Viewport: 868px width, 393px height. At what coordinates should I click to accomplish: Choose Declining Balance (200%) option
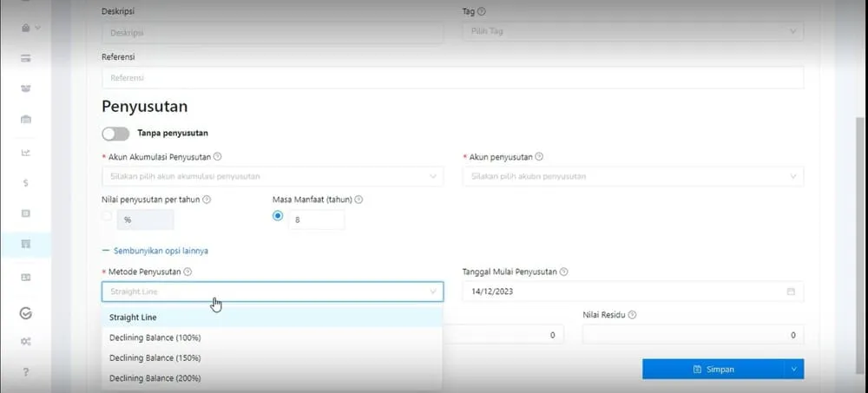[272, 378]
